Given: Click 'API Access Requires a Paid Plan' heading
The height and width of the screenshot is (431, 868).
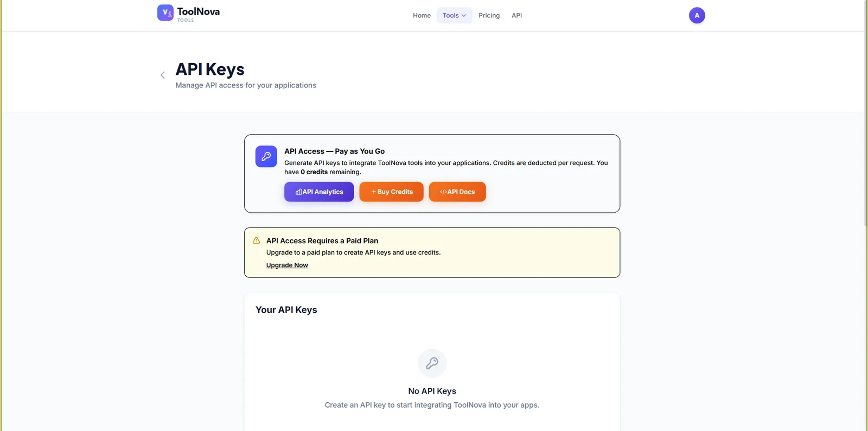Looking at the screenshot, I should 322,241.
